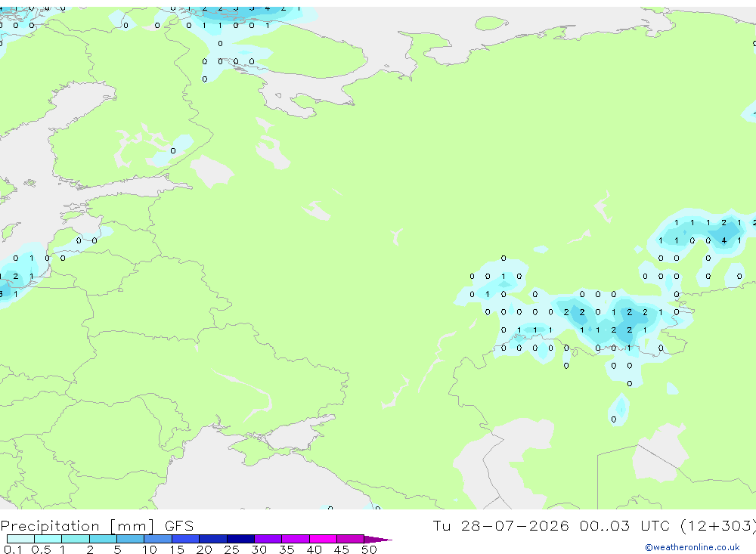This screenshot has width=756, height=554.
Task: Click the forecast date Tu 28-07-2026 text
Action: point(500,525)
